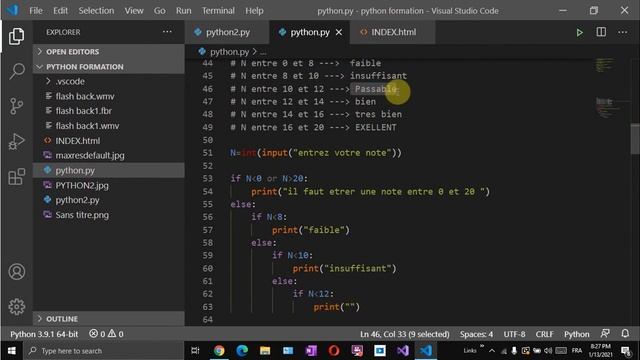This screenshot has width=640, height=360.
Task: Open the Run menu
Action: pos(183,11)
